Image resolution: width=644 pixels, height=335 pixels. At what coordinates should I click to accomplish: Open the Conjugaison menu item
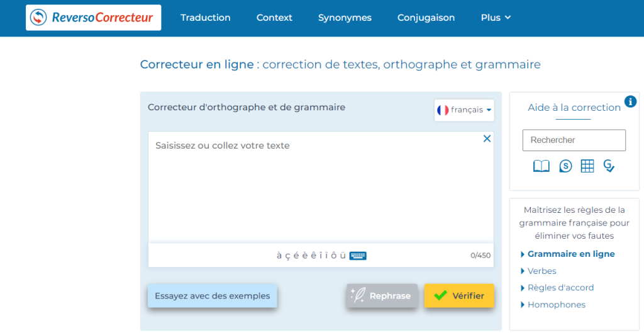pyautogui.click(x=426, y=18)
